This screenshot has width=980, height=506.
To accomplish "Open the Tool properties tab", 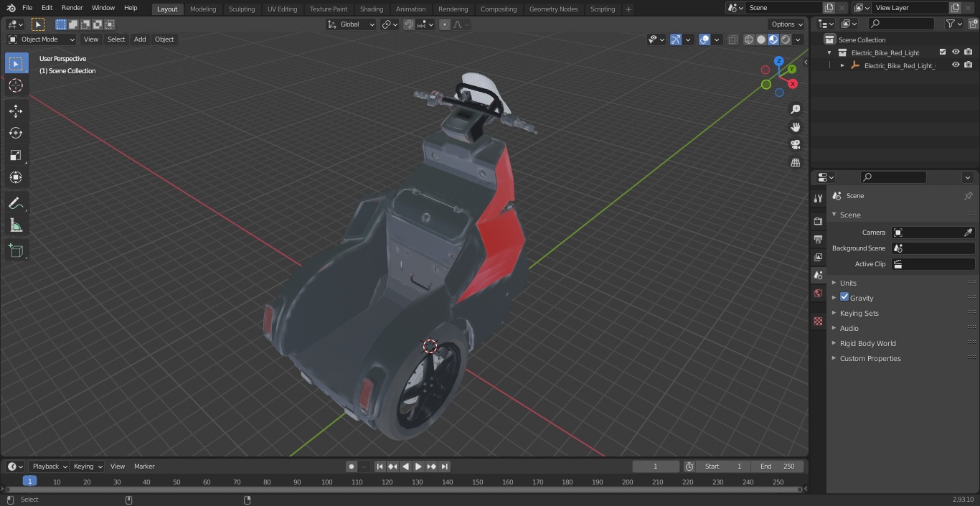I will click(818, 199).
